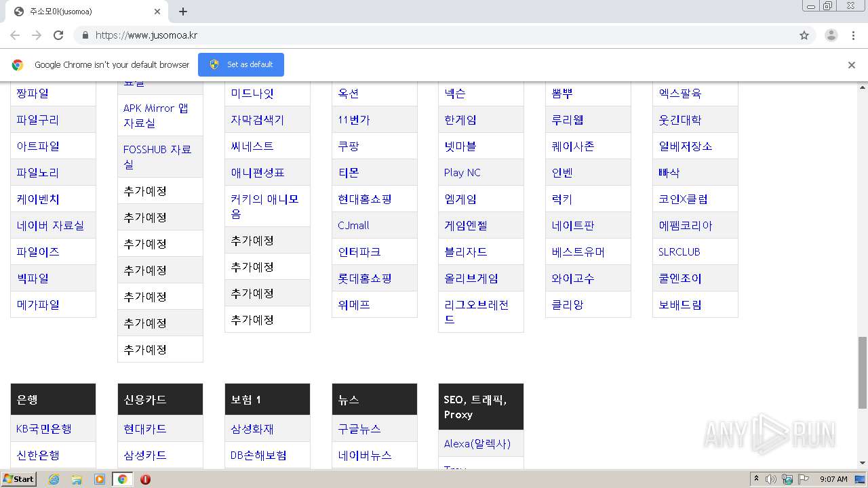
Task: Bookmark this page with the star
Action: [804, 35]
